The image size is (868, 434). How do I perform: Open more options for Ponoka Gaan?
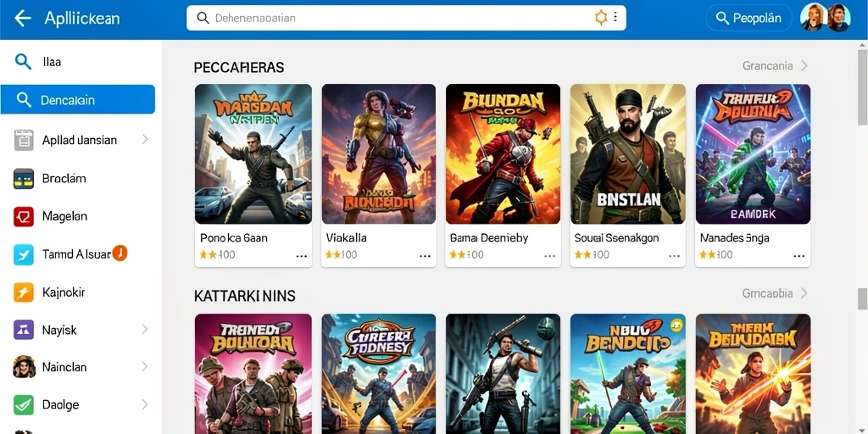[x=302, y=256]
